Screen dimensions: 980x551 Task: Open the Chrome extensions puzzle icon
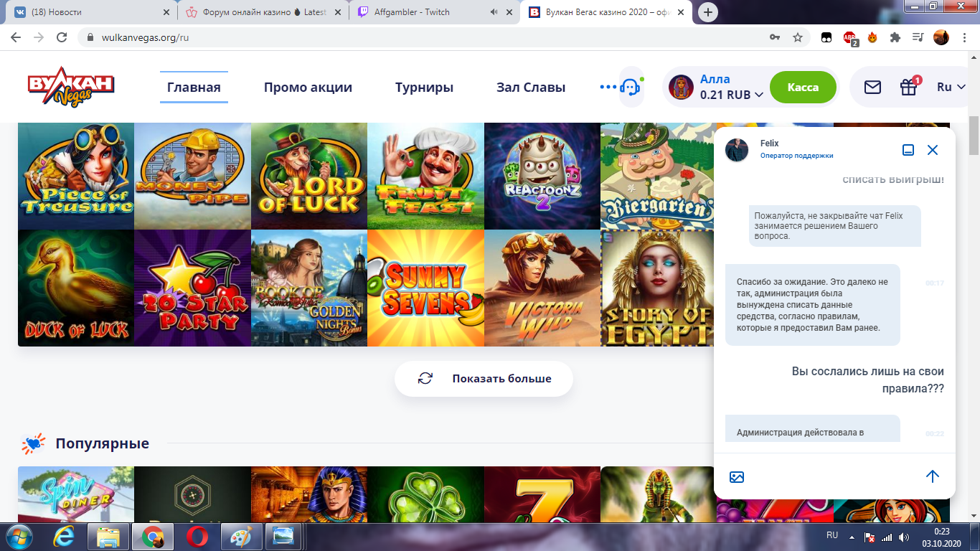tap(895, 37)
